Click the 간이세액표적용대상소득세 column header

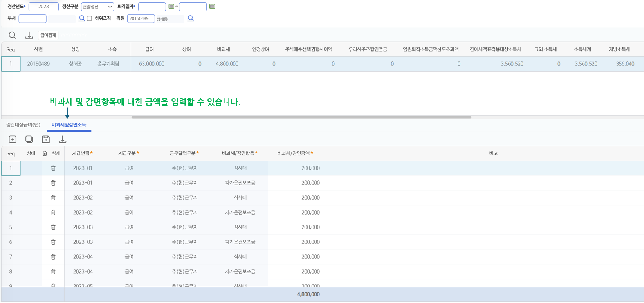pyautogui.click(x=495, y=49)
